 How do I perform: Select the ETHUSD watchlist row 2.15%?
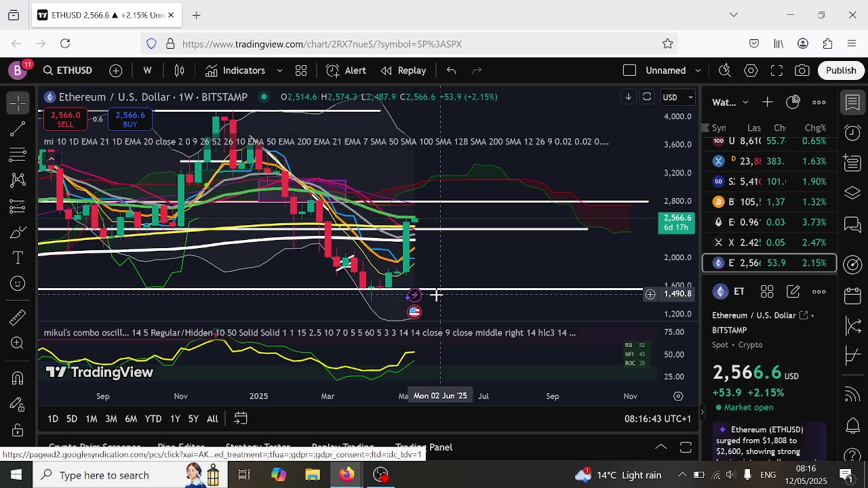point(770,263)
